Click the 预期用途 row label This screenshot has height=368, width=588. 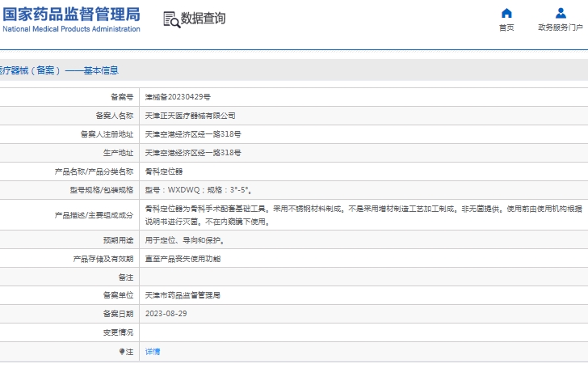118,240
